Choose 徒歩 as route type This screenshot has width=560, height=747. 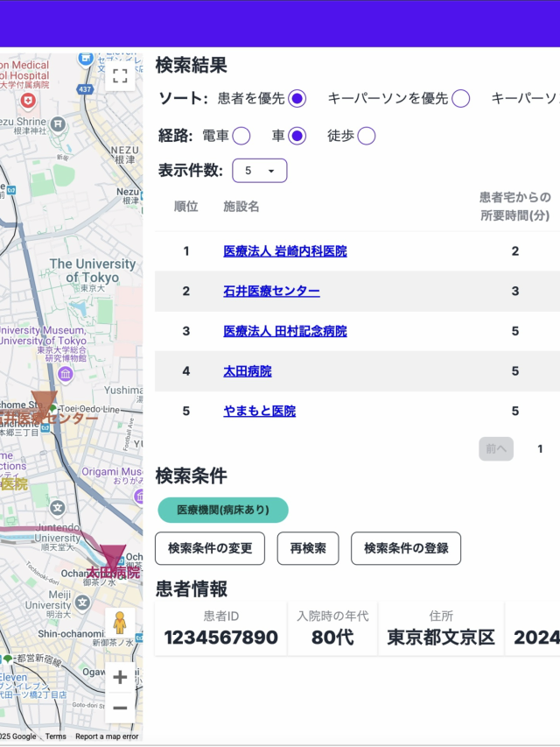367,136
